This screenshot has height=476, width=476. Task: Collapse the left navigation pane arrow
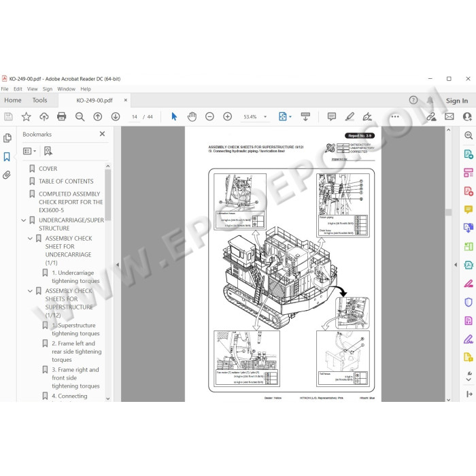tap(118, 265)
